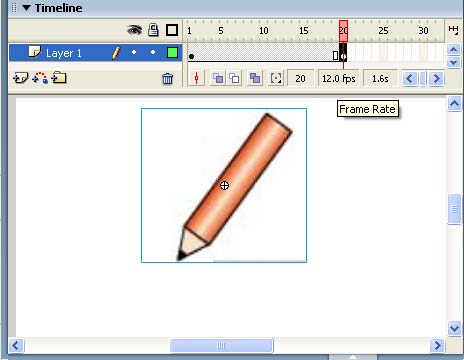Viewport: 464px width, 360px height.
Task: Click the current frame field showing 20
Action: [x=300, y=79]
